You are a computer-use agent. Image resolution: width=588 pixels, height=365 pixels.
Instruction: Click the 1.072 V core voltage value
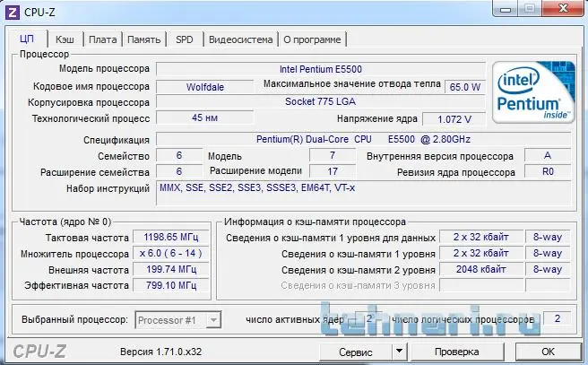click(454, 119)
